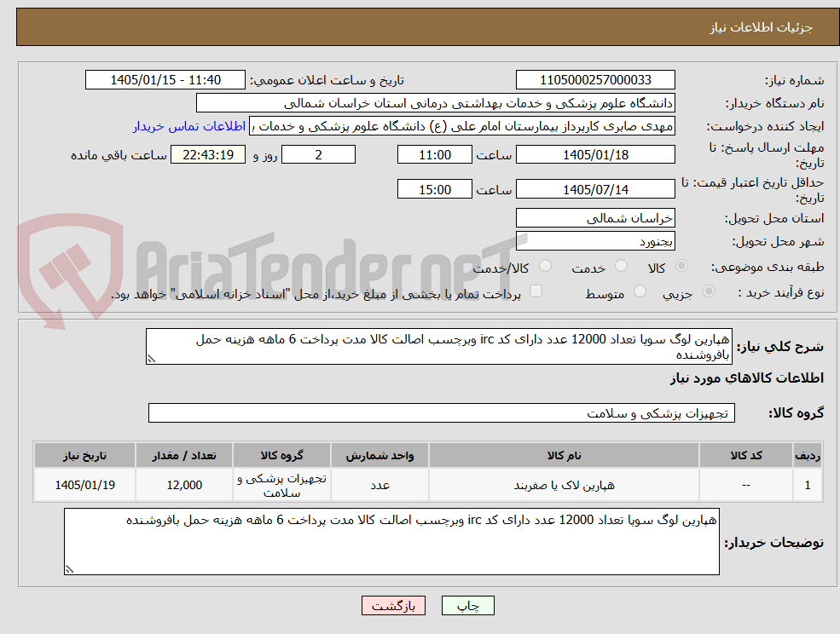Toggle the Islamic treasury payment checkbox
840x634 pixels.
(536, 291)
